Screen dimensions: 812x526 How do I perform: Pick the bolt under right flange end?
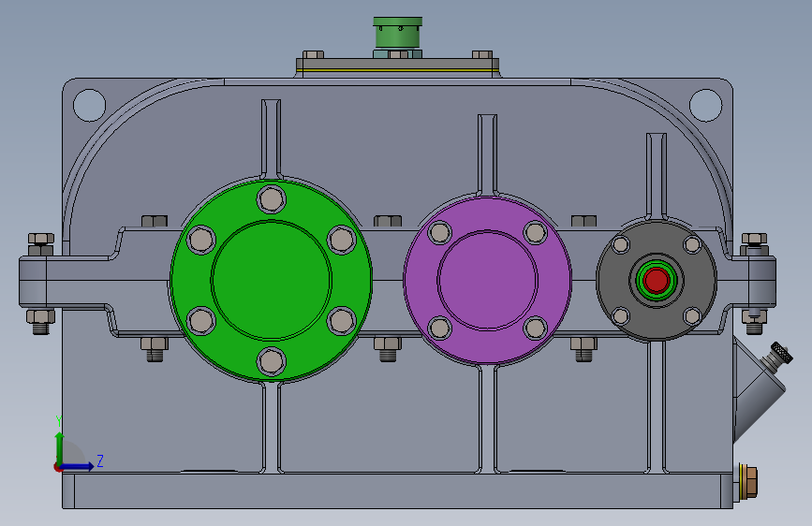coord(754,322)
